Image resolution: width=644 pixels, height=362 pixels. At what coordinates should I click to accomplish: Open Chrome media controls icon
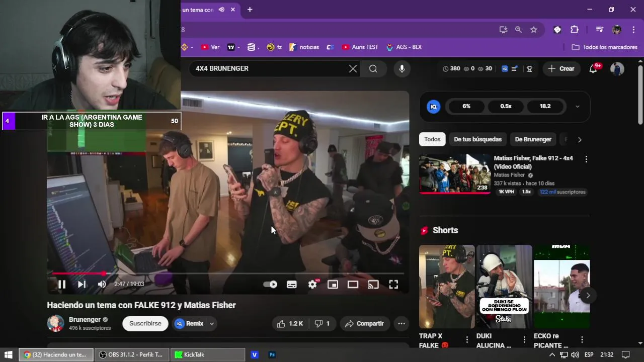coord(599,30)
